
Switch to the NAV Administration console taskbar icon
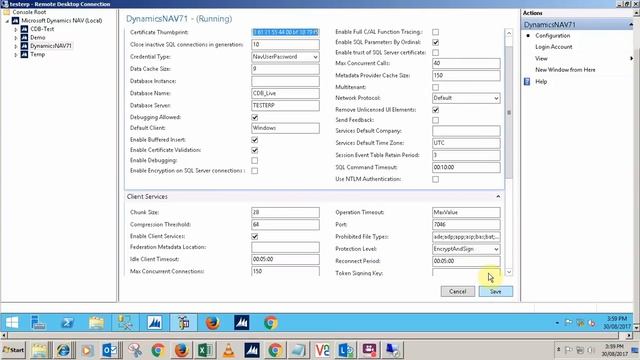click(183, 323)
